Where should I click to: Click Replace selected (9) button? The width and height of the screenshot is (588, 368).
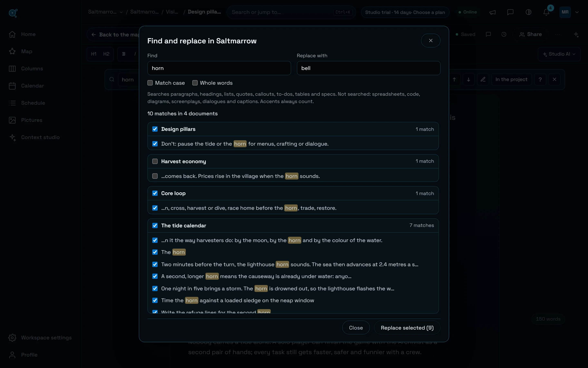click(x=407, y=328)
